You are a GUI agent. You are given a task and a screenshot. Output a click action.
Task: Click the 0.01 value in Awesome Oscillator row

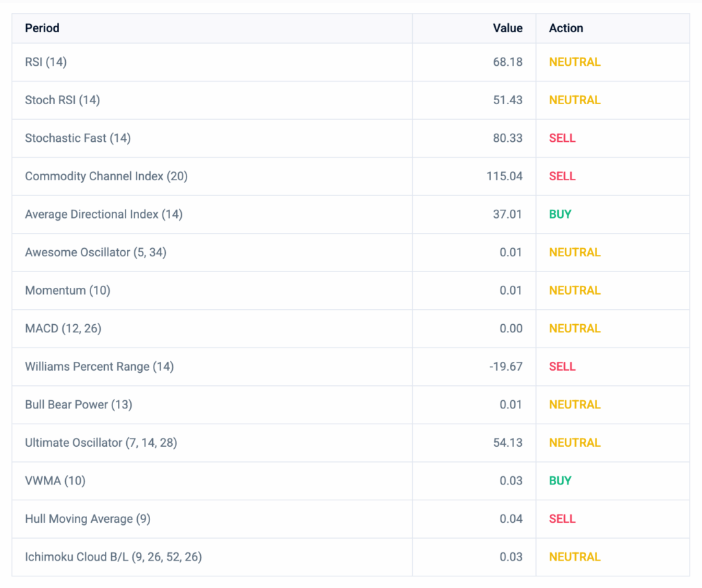pos(511,252)
